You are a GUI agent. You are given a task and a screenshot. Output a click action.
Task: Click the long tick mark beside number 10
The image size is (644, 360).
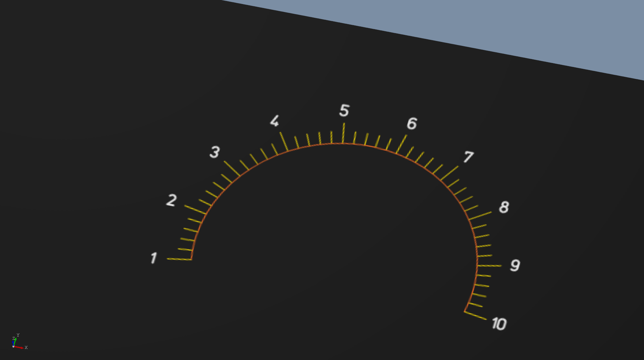[x=475, y=316]
